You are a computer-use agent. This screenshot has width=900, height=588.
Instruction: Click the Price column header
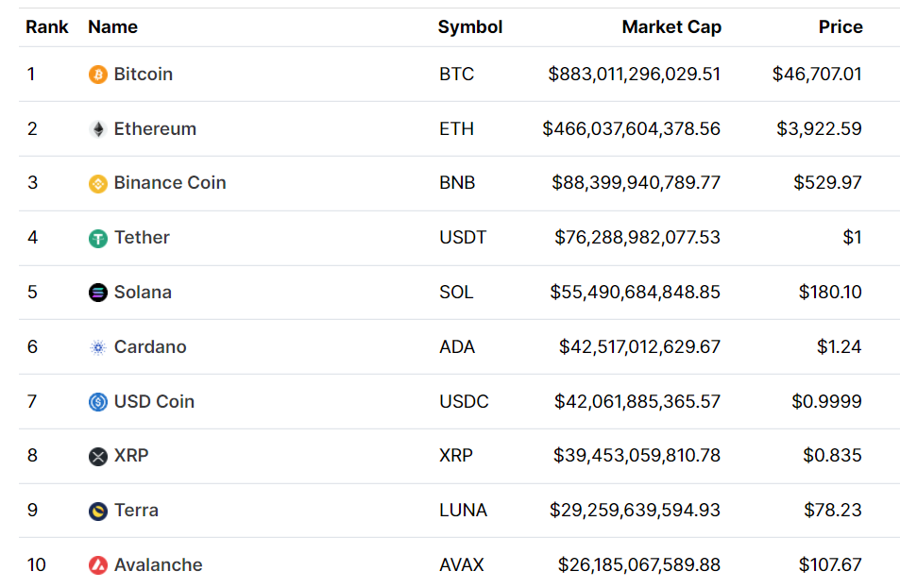(840, 27)
